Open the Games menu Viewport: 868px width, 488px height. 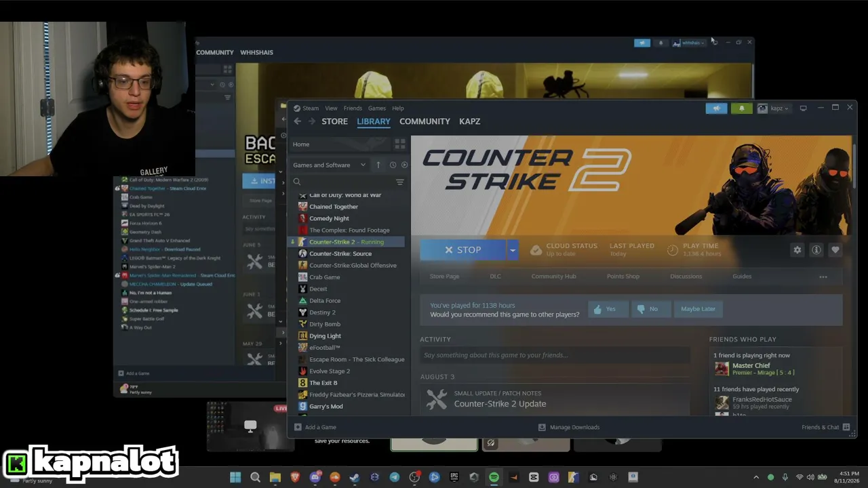[377, 108]
